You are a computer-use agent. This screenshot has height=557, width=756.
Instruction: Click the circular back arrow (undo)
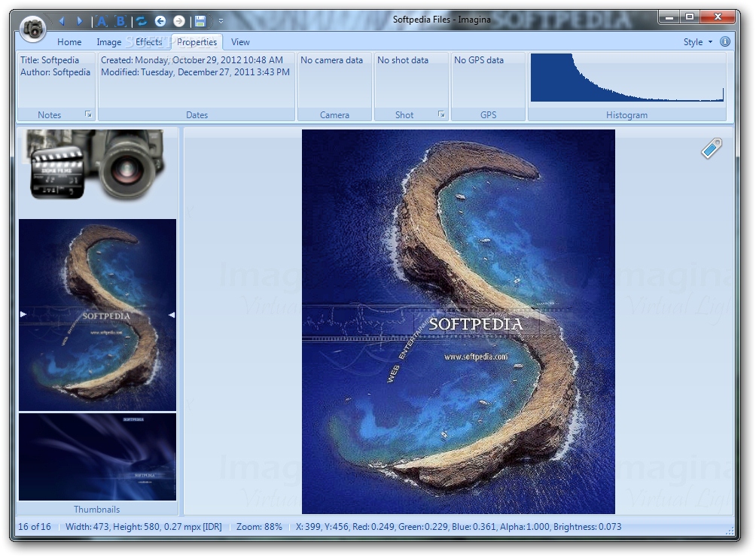click(x=160, y=21)
